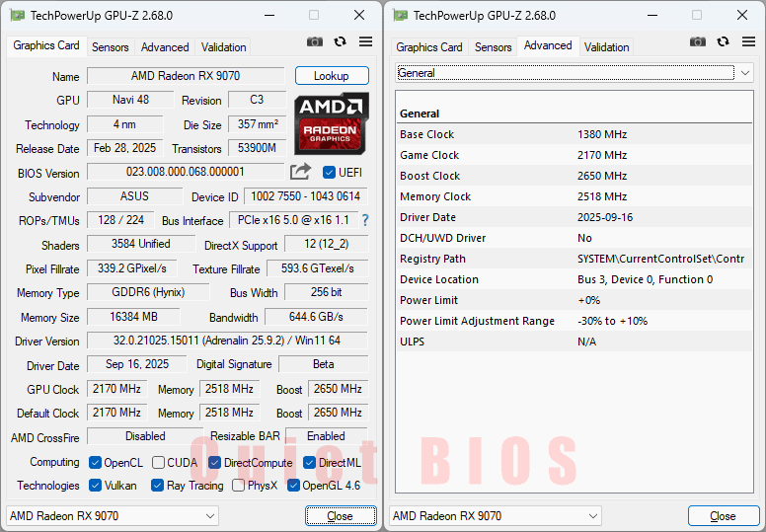This screenshot has width=766, height=532.
Task: Switch to Validation tab in left window
Action: point(223,47)
